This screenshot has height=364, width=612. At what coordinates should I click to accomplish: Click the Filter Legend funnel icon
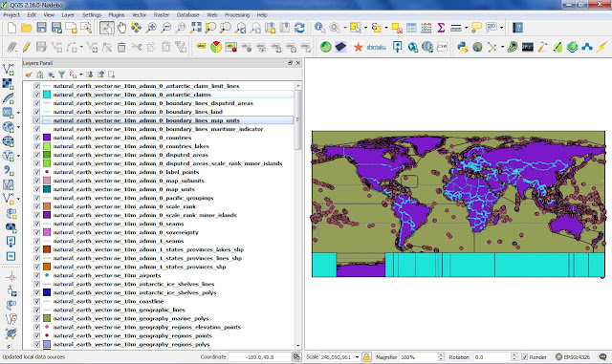pos(61,75)
